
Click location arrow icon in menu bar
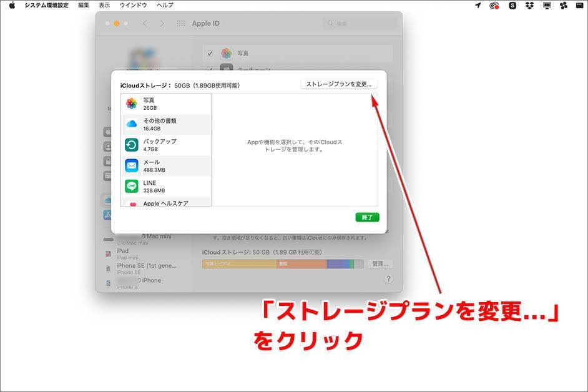point(478,5)
